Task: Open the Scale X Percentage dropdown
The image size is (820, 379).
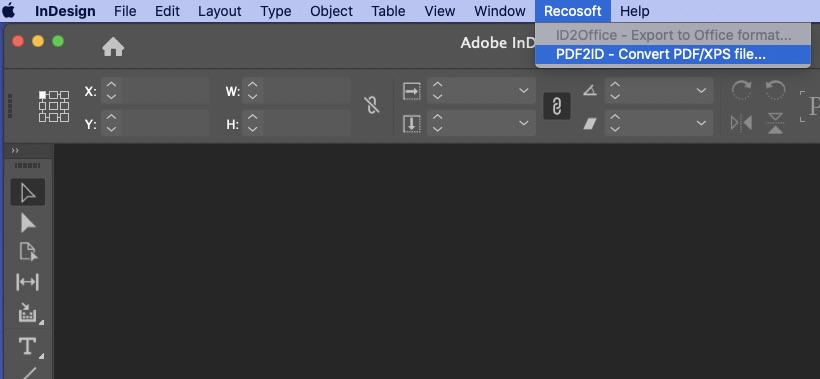Action: point(523,90)
